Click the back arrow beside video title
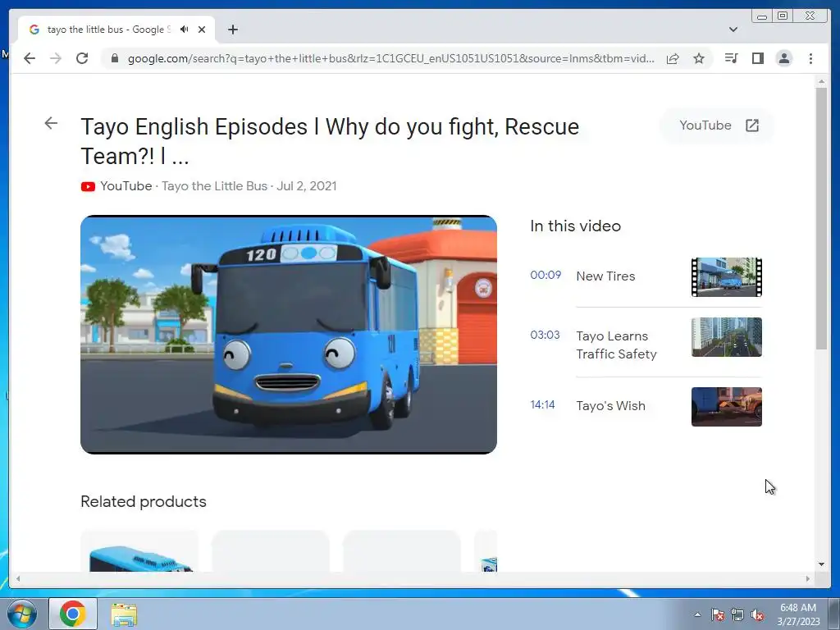 click(x=51, y=123)
